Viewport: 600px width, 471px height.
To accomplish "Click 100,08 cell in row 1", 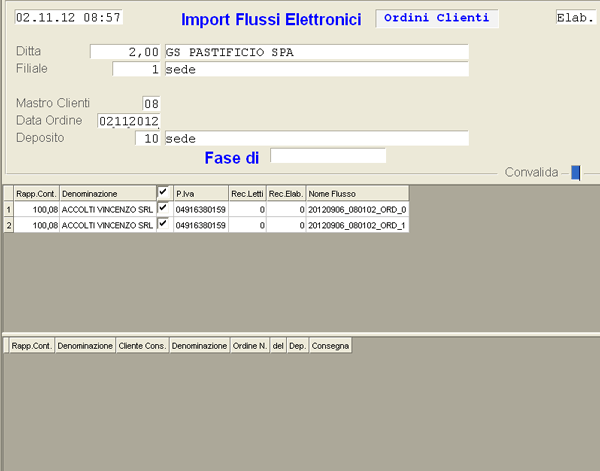I will 36,209.
